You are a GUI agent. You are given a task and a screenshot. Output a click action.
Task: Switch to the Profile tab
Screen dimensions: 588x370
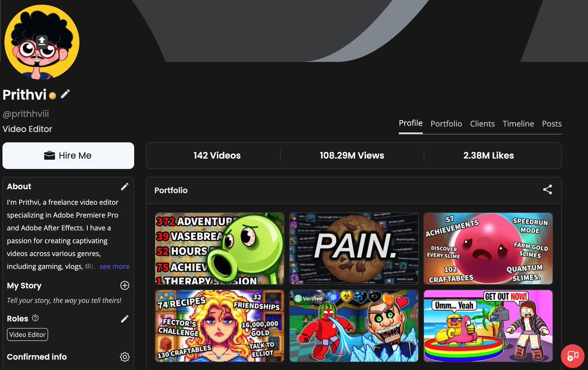click(x=411, y=123)
